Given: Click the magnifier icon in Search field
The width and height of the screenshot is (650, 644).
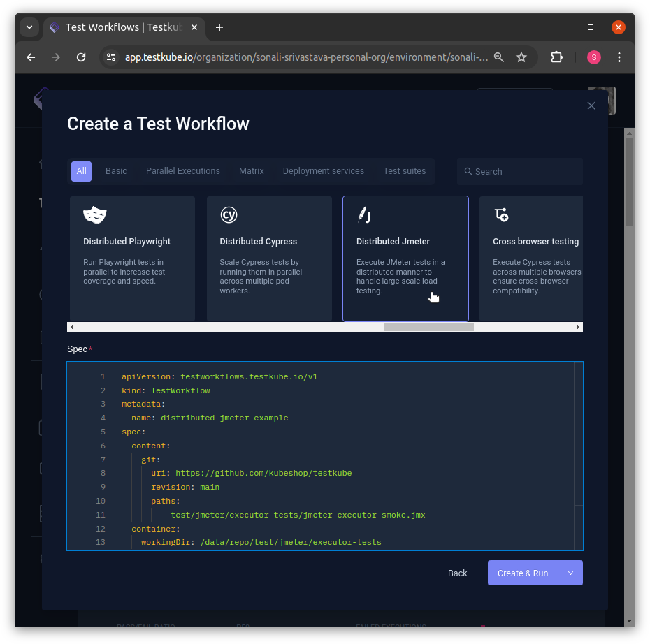Looking at the screenshot, I should 468,171.
